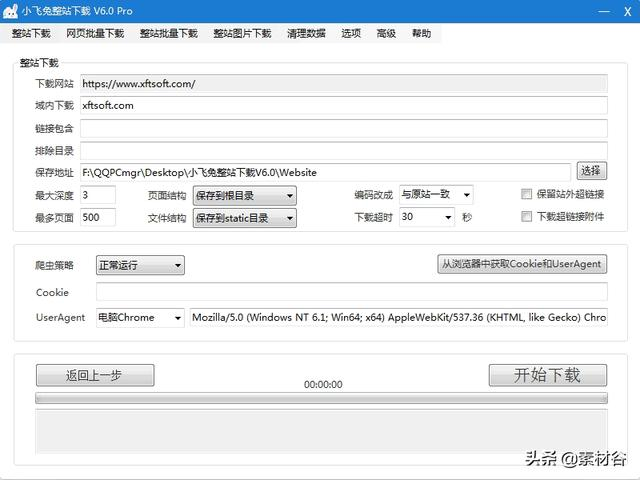Expand the 爬虫策略 dropdown
This screenshot has width=640, height=480.
[x=140, y=265]
